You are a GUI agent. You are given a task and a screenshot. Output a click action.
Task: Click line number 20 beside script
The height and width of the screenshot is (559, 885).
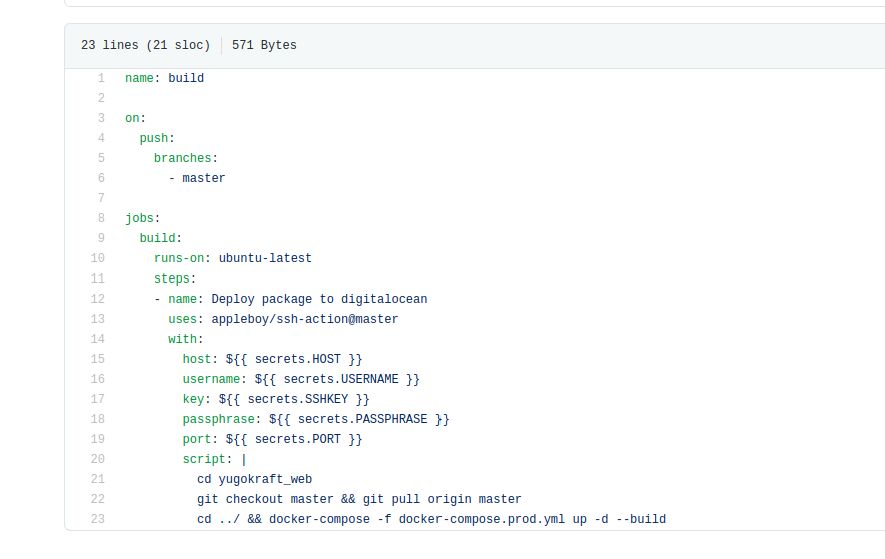pos(97,459)
